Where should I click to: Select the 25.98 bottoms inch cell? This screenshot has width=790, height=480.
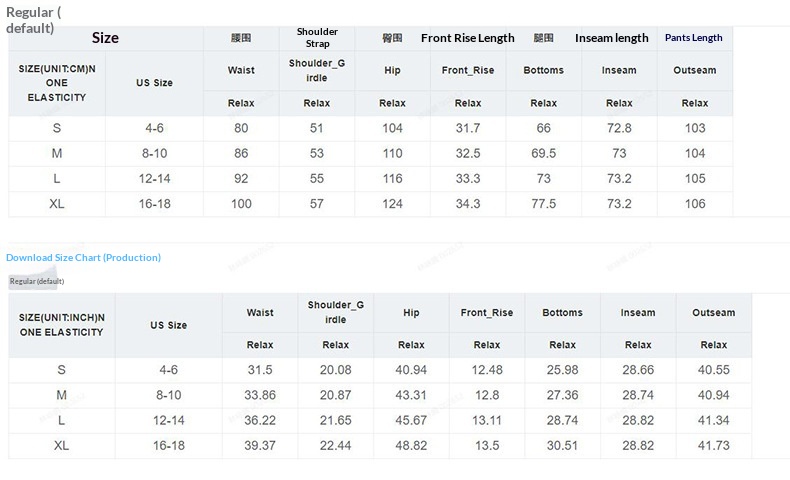coord(562,370)
